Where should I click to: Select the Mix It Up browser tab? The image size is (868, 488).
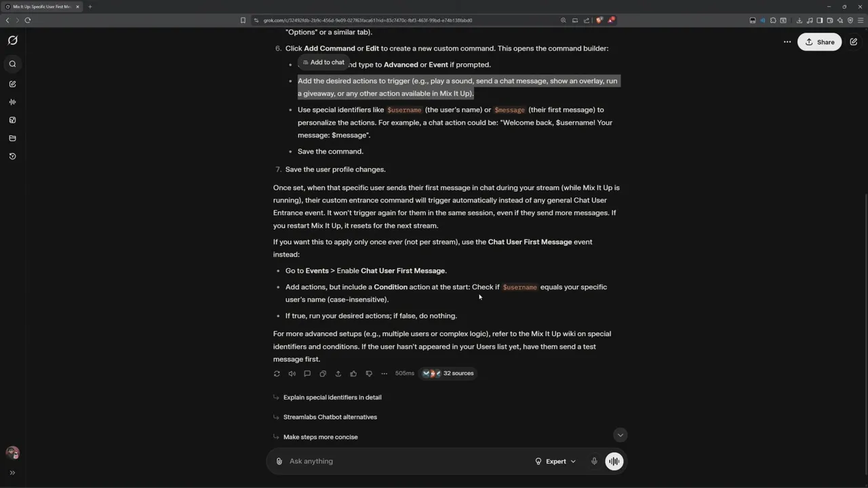(42, 7)
